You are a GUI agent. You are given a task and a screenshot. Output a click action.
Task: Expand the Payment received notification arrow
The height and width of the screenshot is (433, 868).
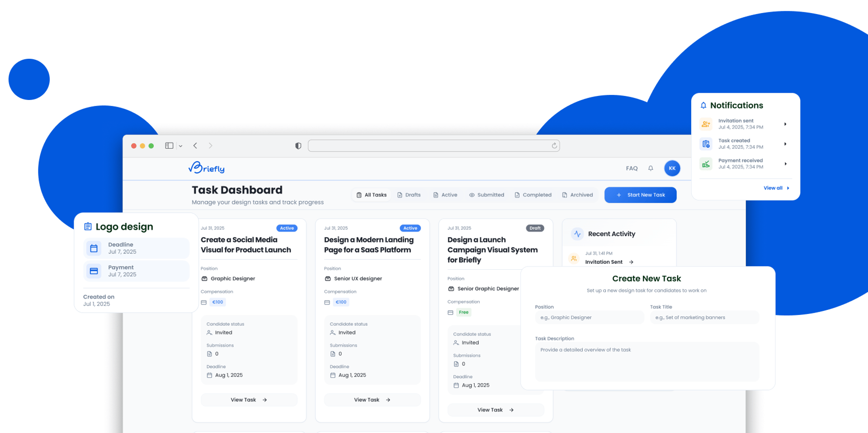click(785, 164)
